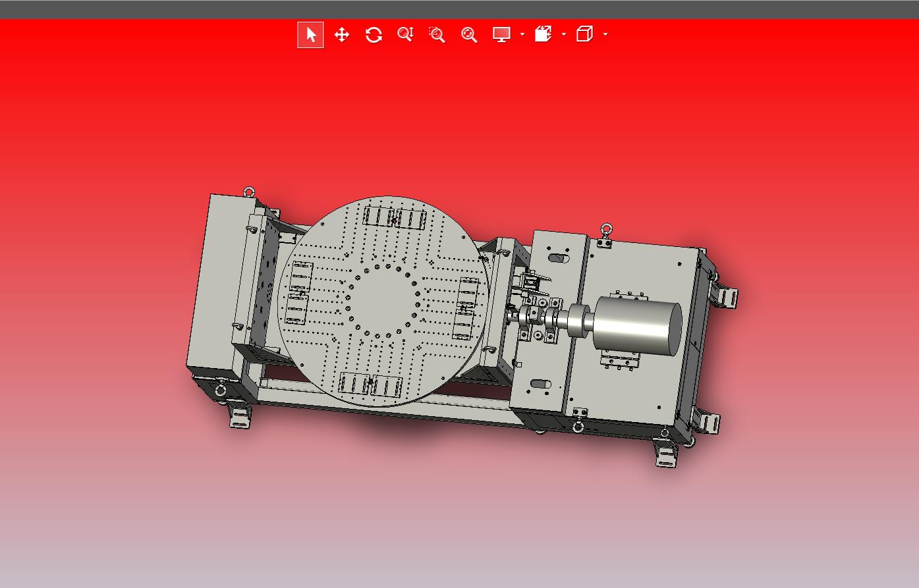919x588 pixels.
Task: Select the lifting eye bolt above the motor housing
Action: coord(607,229)
